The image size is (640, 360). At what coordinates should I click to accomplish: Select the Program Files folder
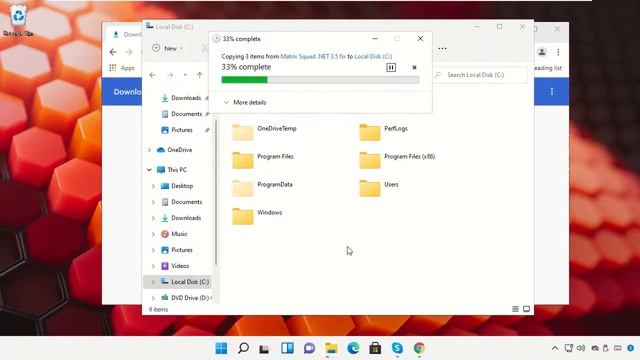point(263,160)
